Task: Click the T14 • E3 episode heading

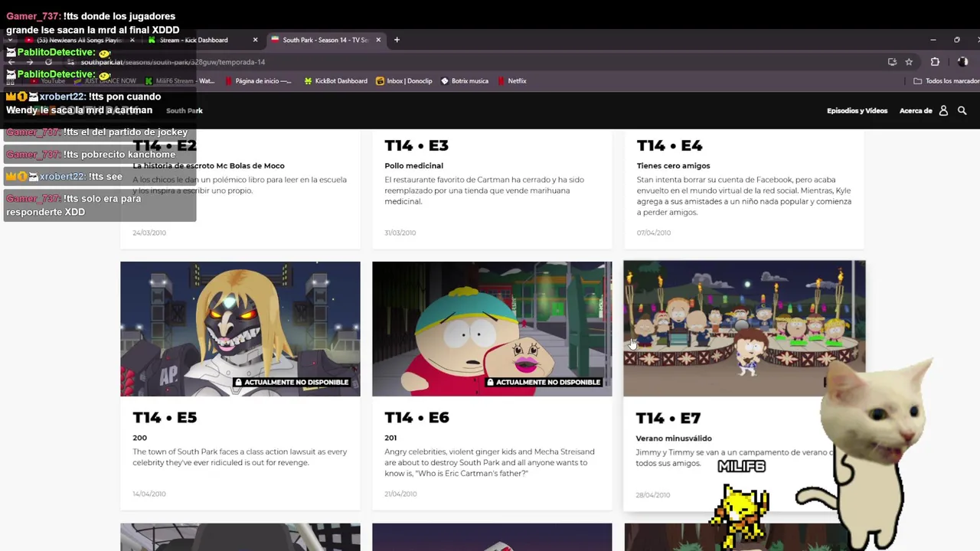Action: [416, 145]
